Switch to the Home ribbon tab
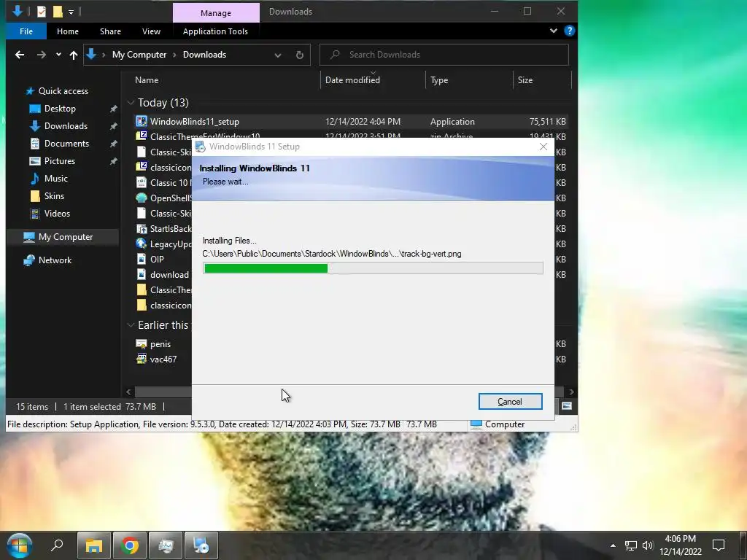This screenshot has height=560, width=747. point(68,31)
